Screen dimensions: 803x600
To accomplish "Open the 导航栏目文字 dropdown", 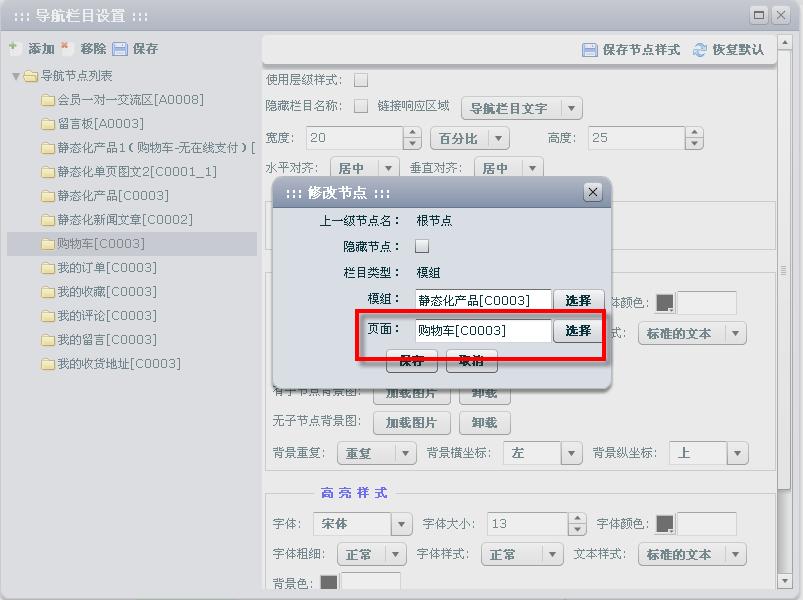I will click(571, 108).
